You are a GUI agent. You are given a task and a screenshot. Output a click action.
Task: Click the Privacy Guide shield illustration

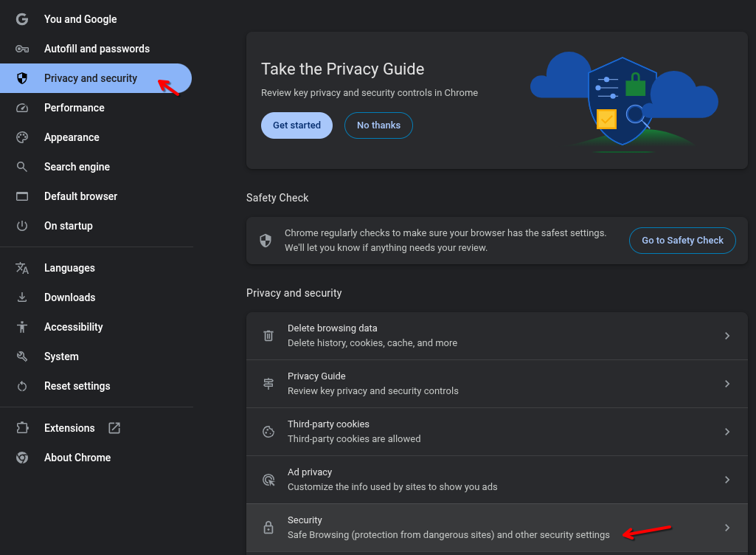click(x=624, y=101)
